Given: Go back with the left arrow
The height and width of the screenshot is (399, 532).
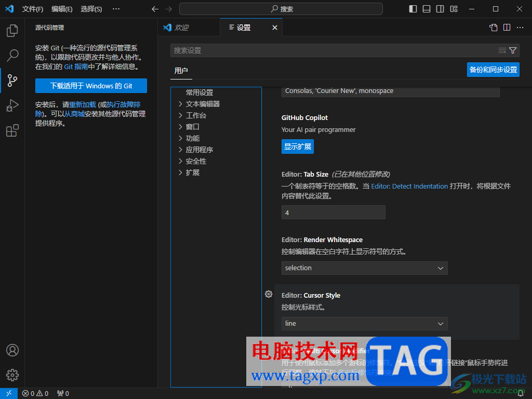Looking at the screenshot, I should point(155,9).
